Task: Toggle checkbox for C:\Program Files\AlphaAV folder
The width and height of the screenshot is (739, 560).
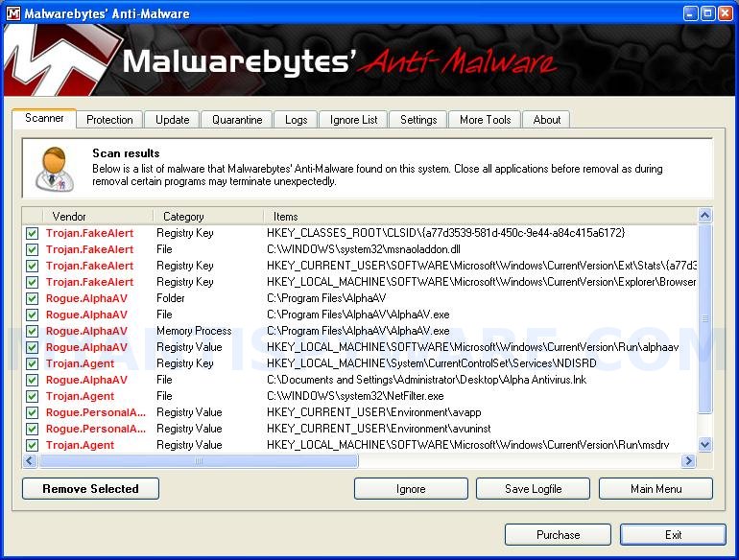Action: 32,298
